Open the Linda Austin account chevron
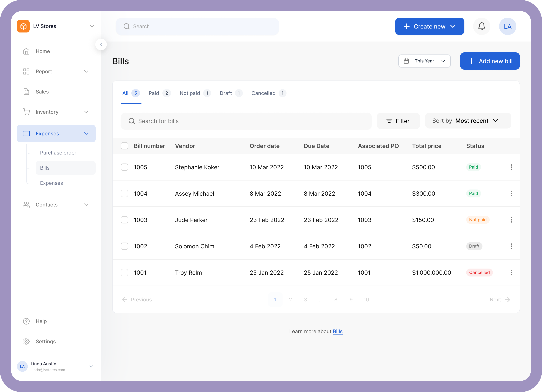This screenshot has width=542, height=392. pos(91,366)
